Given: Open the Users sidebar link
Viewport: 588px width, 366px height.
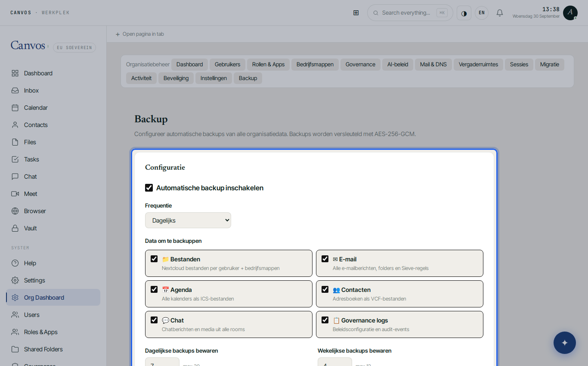Looking at the screenshot, I should click(x=53, y=315).
